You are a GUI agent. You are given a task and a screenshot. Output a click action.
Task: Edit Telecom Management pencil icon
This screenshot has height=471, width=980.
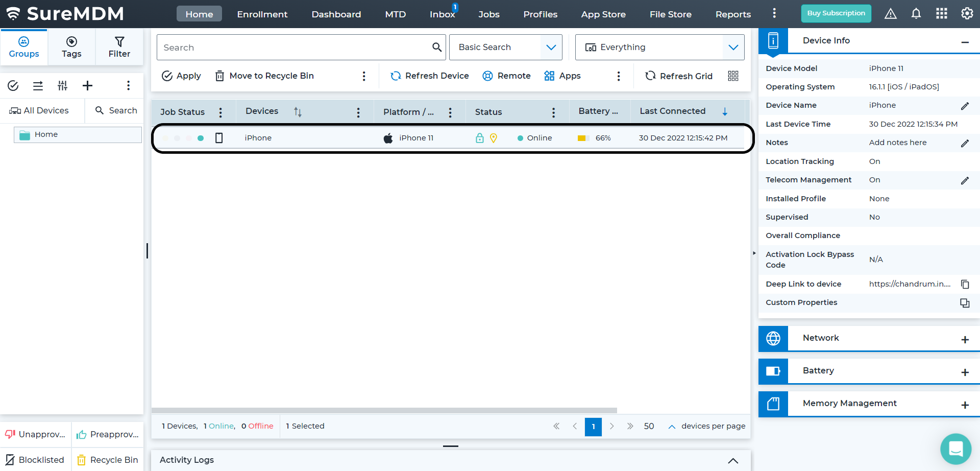965,180
